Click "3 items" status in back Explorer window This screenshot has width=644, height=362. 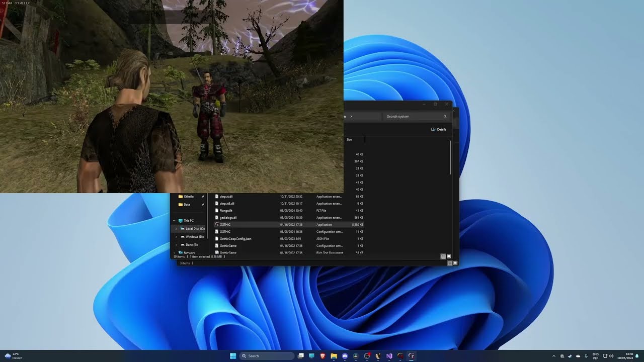(x=185, y=263)
